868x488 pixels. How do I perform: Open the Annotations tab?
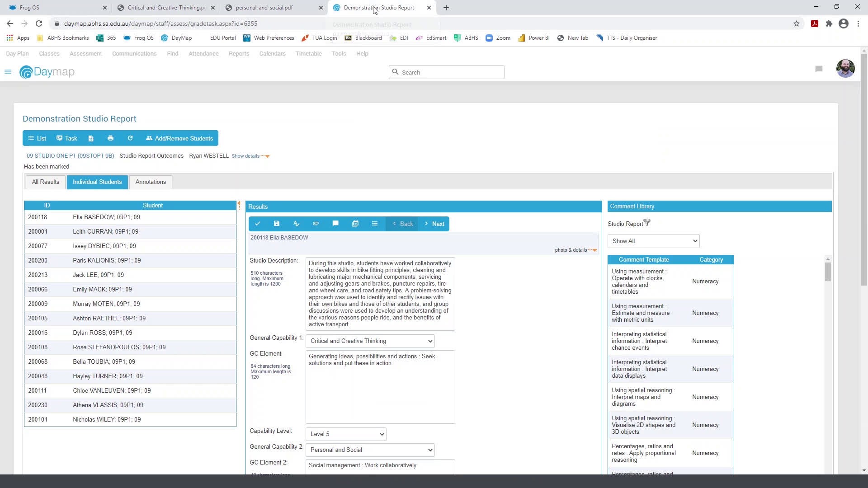pos(151,182)
